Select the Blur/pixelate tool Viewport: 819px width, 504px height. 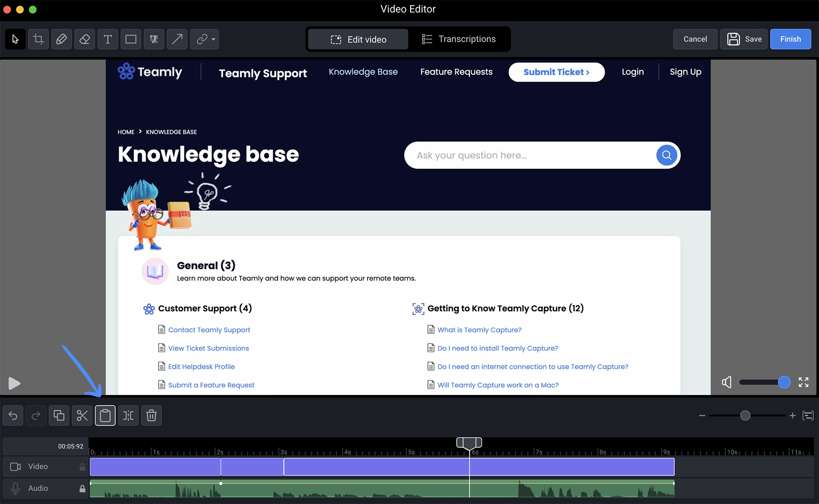pyautogui.click(x=154, y=39)
